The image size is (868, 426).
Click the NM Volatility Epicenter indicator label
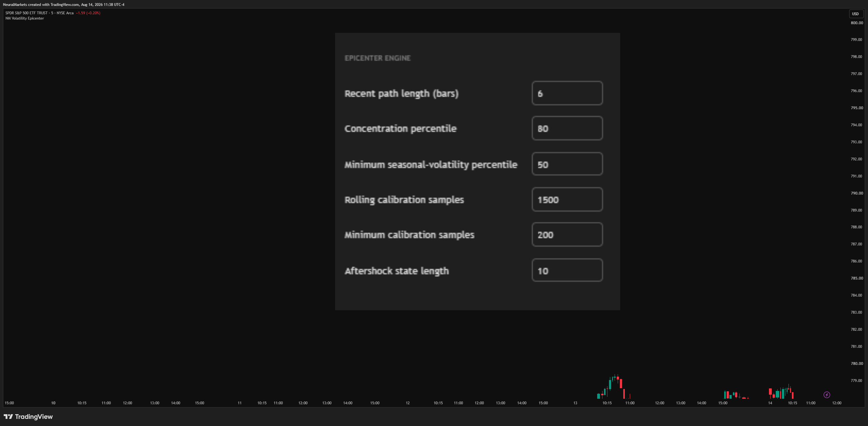pyautogui.click(x=25, y=18)
